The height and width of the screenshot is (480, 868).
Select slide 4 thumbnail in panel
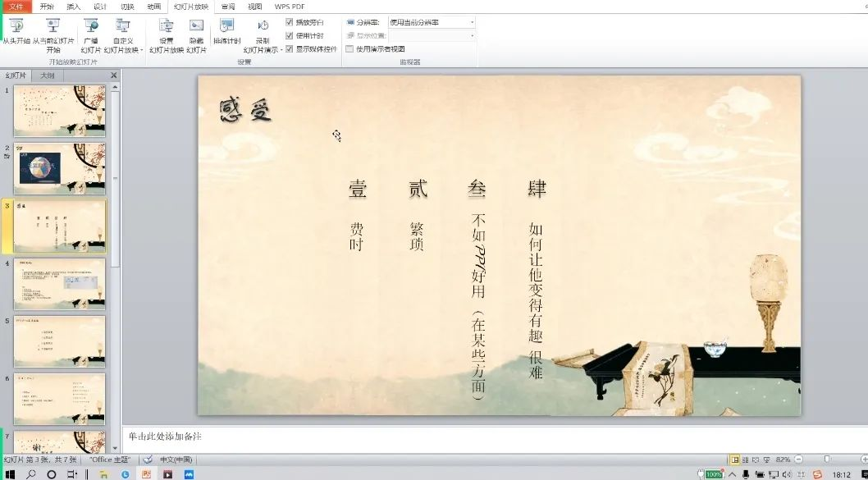point(59,284)
